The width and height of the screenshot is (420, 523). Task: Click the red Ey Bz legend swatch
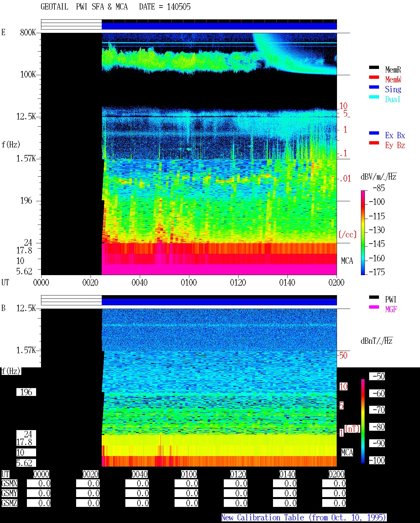coord(374,143)
